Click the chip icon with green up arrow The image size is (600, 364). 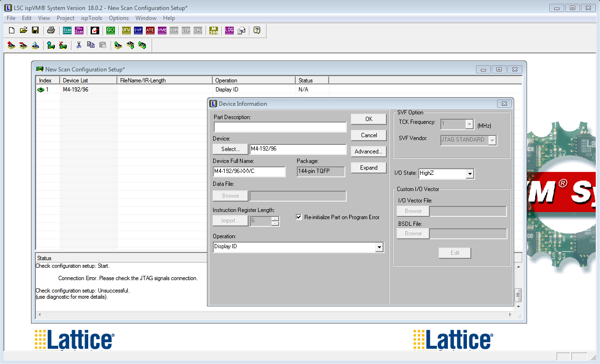pyautogui.click(x=118, y=46)
